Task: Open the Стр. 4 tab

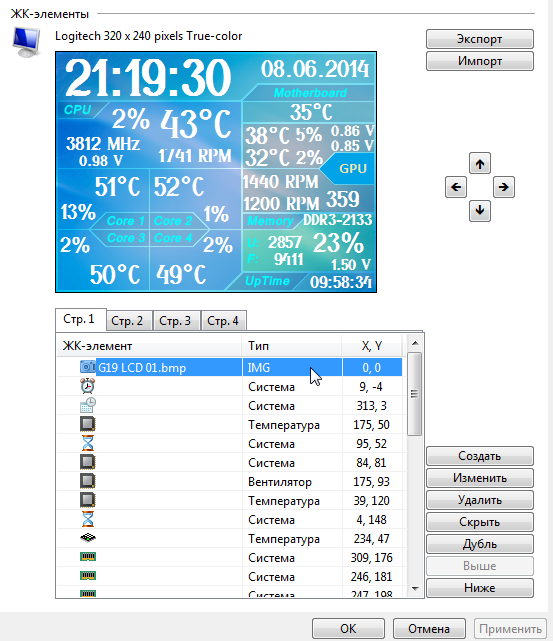Action: [x=224, y=321]
